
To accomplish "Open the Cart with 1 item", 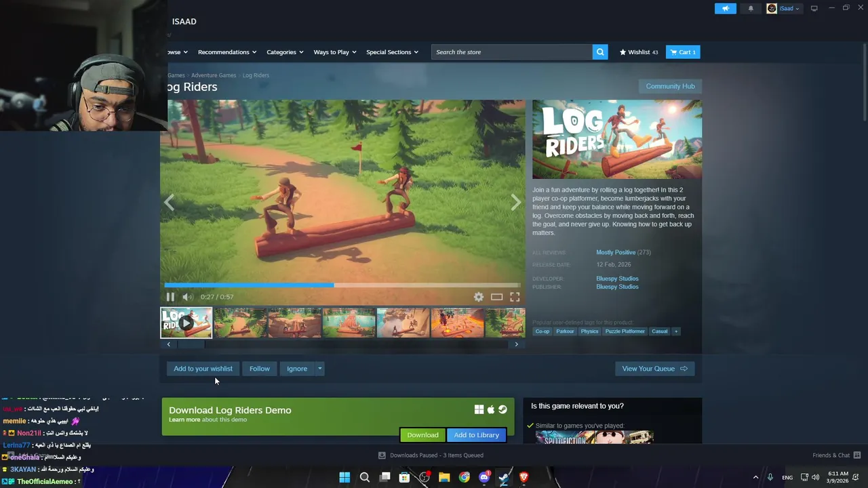I will click(x=683, y=52).
